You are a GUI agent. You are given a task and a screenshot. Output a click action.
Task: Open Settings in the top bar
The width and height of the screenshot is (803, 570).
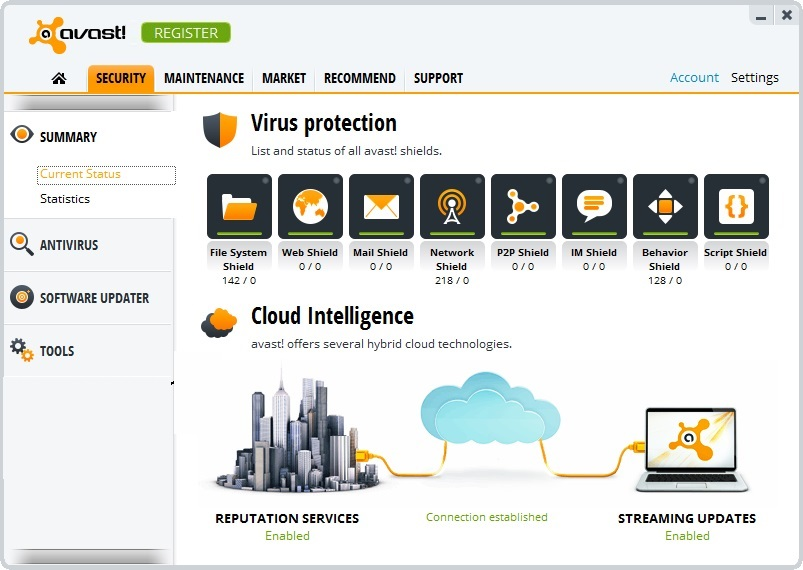[755, 78]
